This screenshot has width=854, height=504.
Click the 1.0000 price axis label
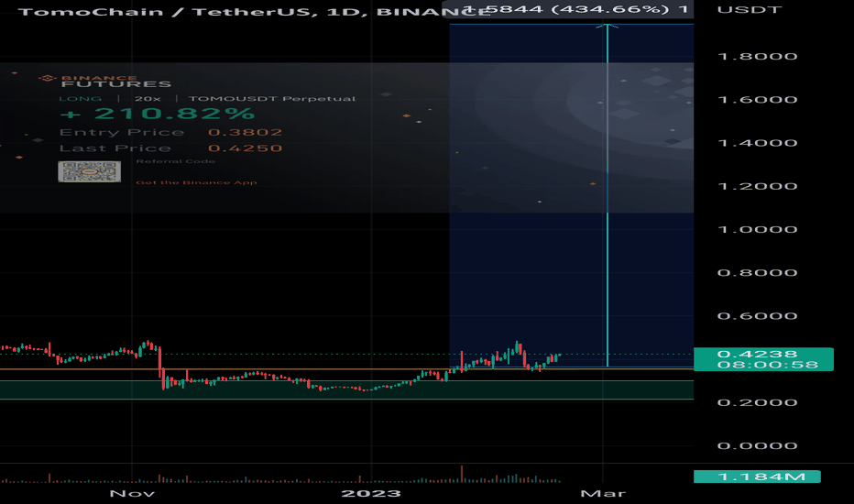(758, 229)
